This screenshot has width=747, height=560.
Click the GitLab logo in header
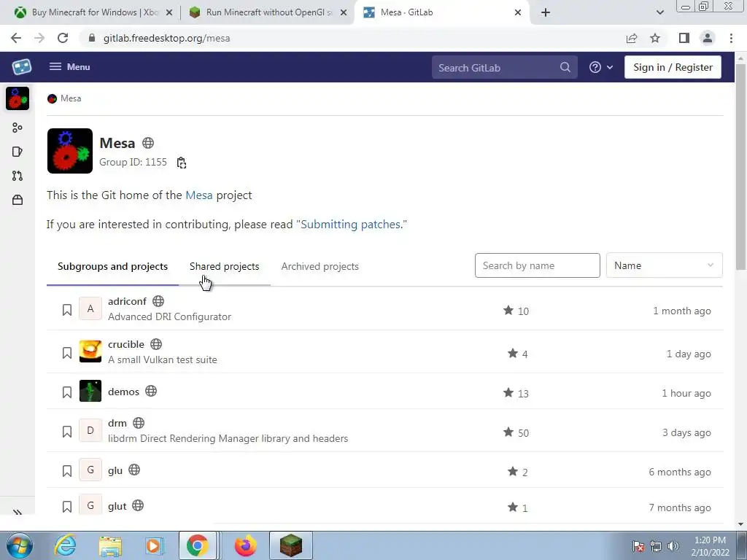click(21, 66)
